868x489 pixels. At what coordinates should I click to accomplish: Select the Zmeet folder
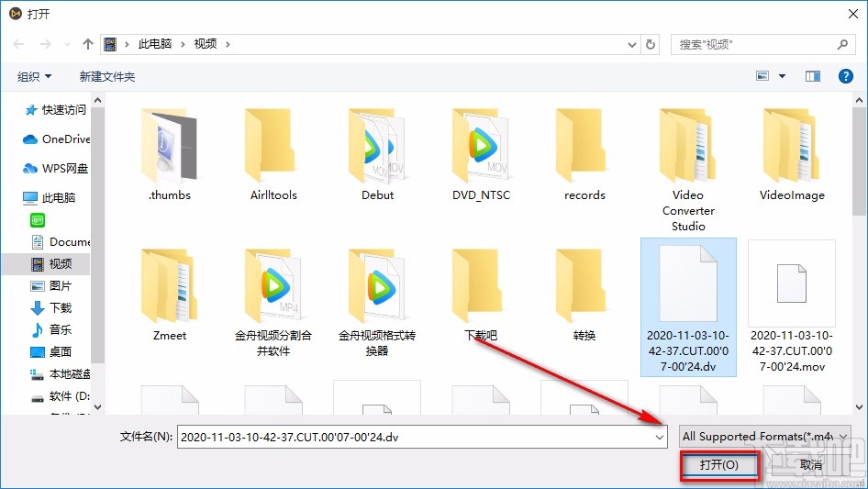click(170, 295)
